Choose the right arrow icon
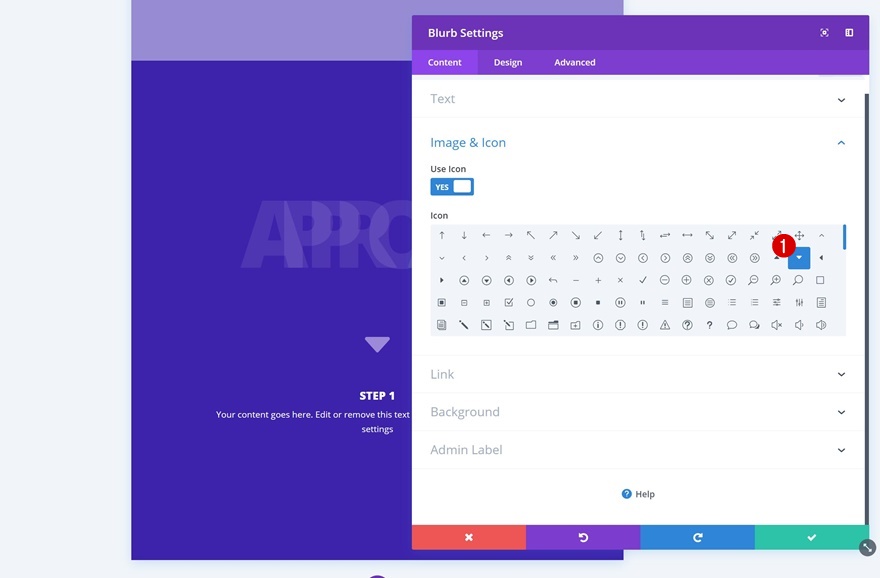 click(x=508, y=236)
